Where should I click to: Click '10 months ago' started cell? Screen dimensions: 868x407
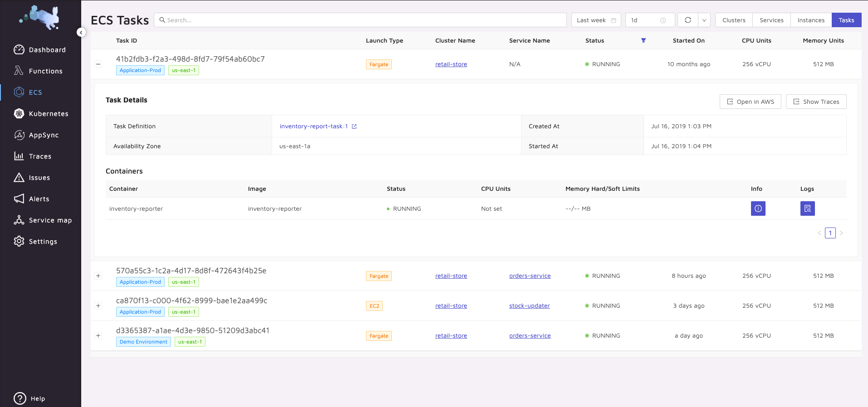pyautogui.click(x=688, y=64)
